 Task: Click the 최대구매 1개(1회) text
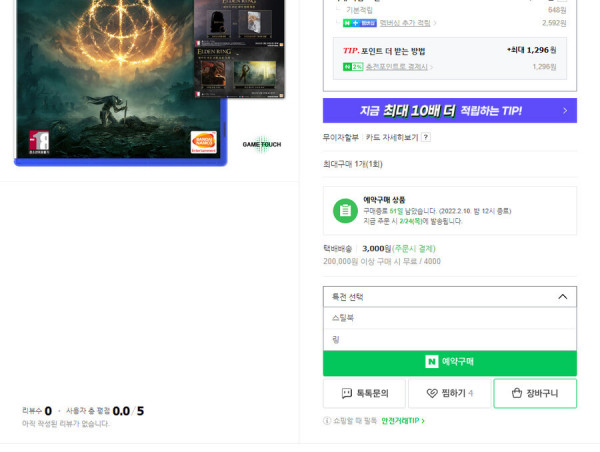(352, 164)
